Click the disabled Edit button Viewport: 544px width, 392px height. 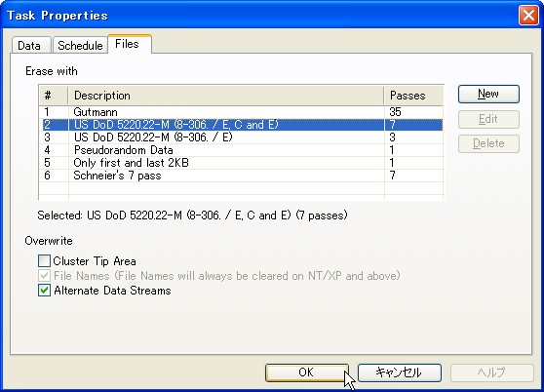[x=488, y=119]
